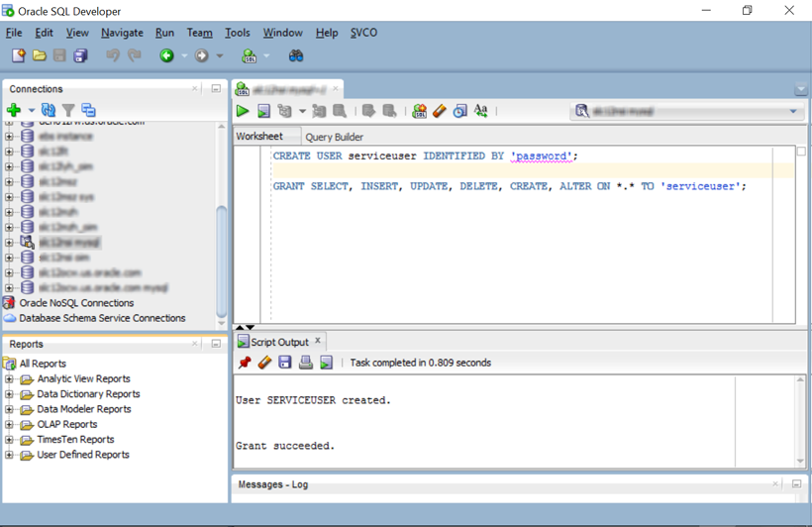Click the Save disk icon in main toolbar
812x527 pixels.
[60, 55]
